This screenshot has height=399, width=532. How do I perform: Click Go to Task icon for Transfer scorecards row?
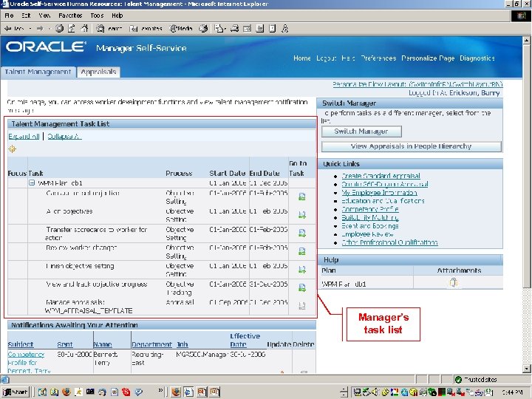click(302, 233)
